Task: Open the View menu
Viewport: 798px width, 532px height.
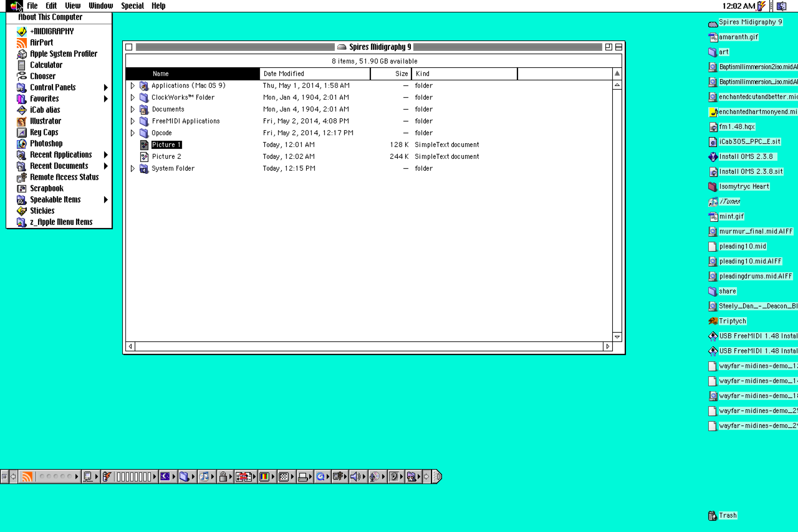Action: click(73, 6)
